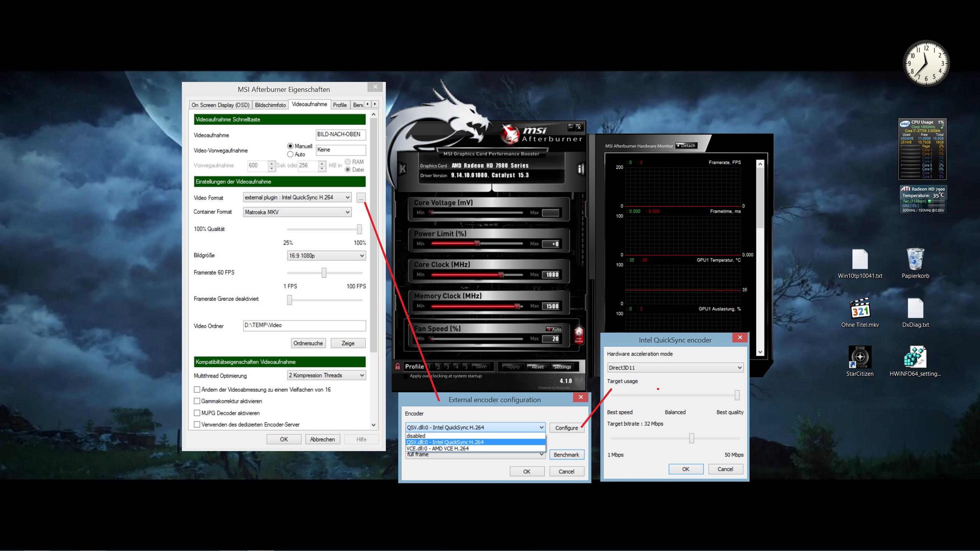Enable Gammakorrektur aktivieren checkbox
980x551 pixels.
[x=197, y=401]
